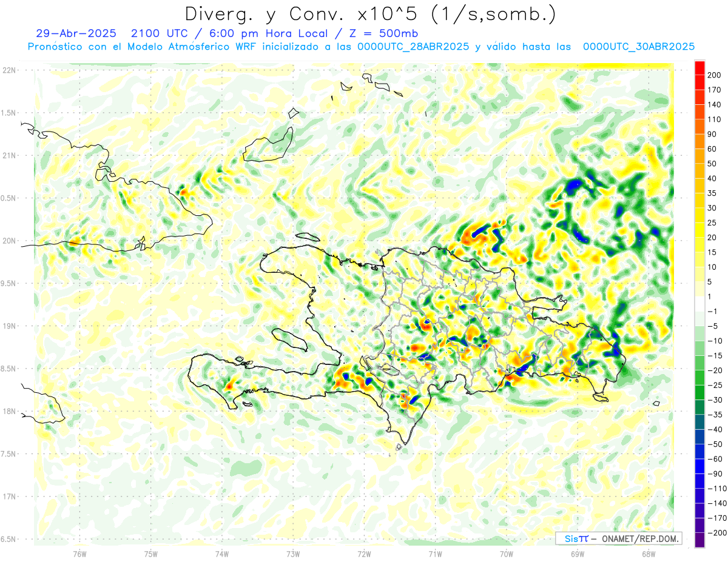Click the '20N' latitude axis label
This screenshot has height=562, width=728.
tap(9, 241)
